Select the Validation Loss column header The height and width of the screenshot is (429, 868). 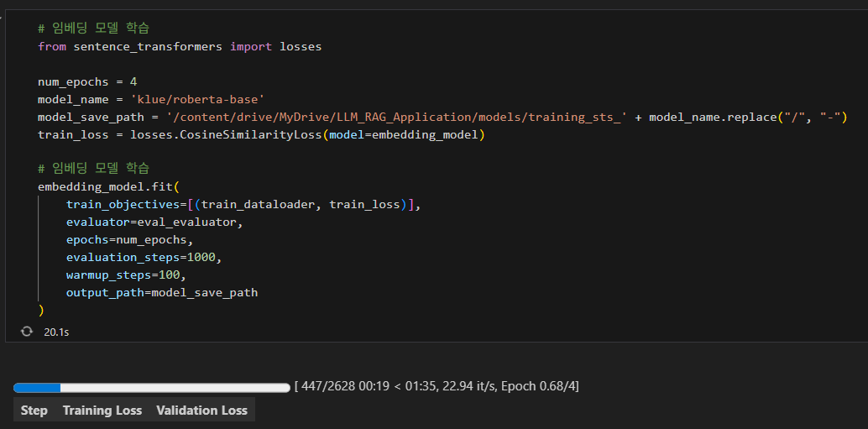[x=201, y=411]
